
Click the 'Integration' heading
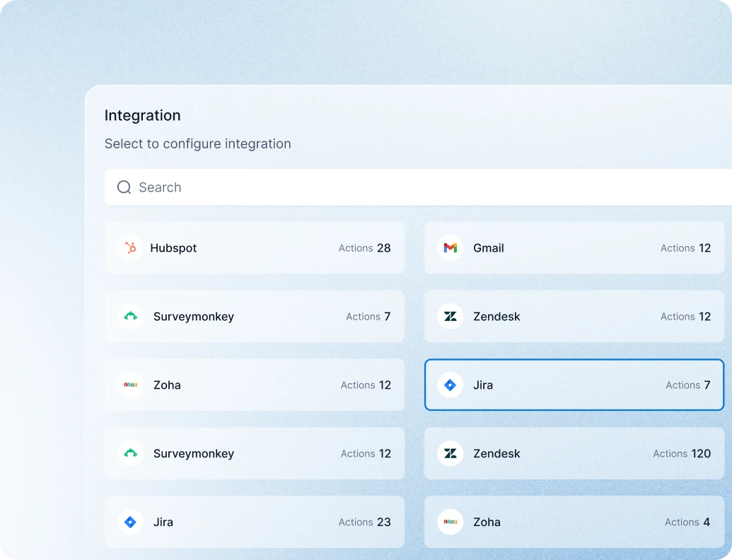[142, 115]
